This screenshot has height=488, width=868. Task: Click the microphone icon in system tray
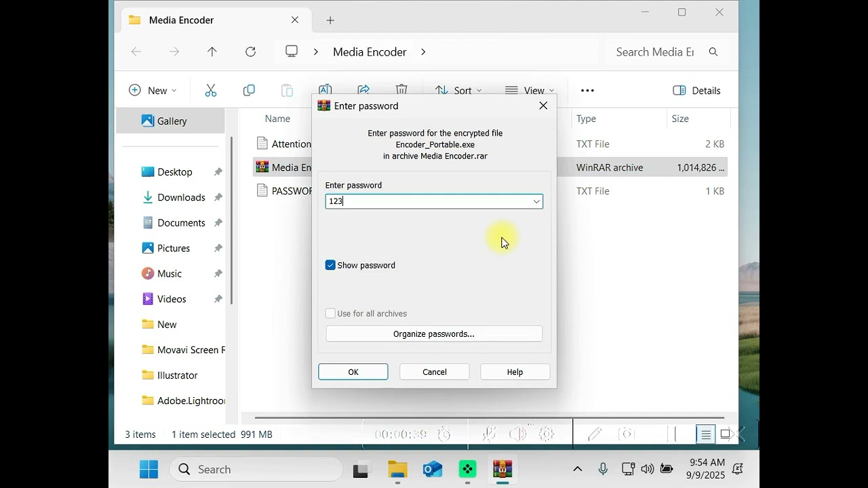[602, 469]
